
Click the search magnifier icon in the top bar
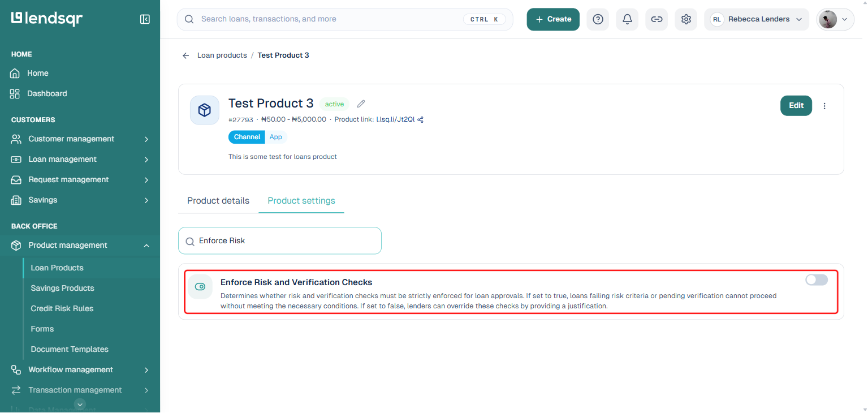point(189,19)
